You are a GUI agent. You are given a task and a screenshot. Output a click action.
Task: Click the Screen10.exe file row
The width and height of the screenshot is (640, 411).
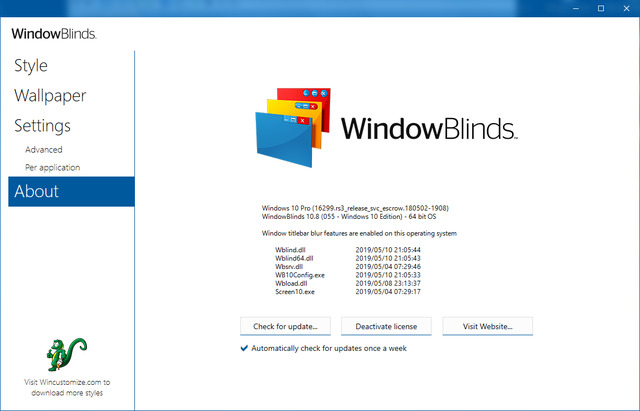(x=348, y=292)
